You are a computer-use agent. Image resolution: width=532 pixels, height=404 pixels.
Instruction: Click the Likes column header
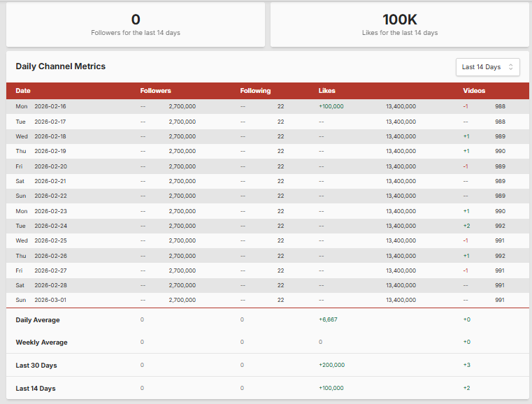click(x=326, y=91)
